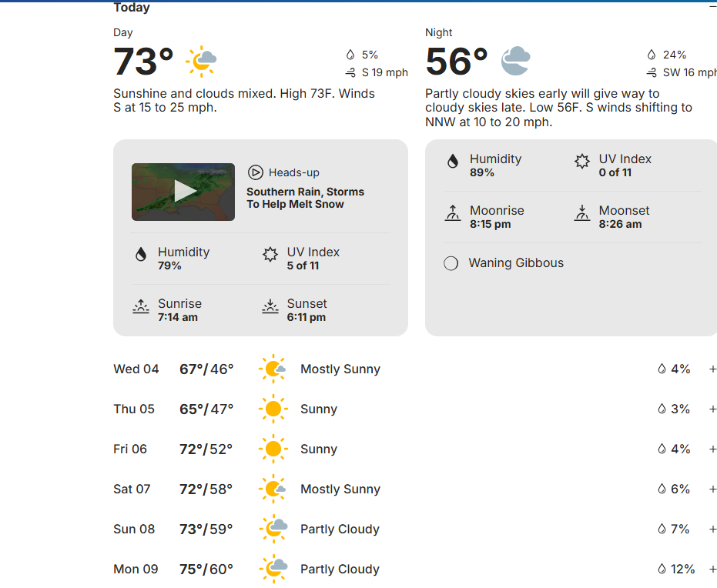717x588 pixels.
Task: Click the daytime UV Index sun icon
Action: (x=270, y=255)
